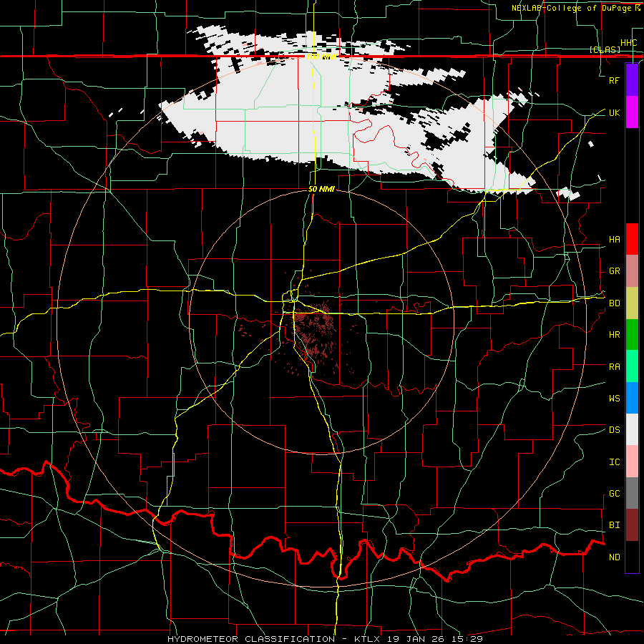
Task: Click the blue WS legend swatch
Action: (x=632, y=398)
